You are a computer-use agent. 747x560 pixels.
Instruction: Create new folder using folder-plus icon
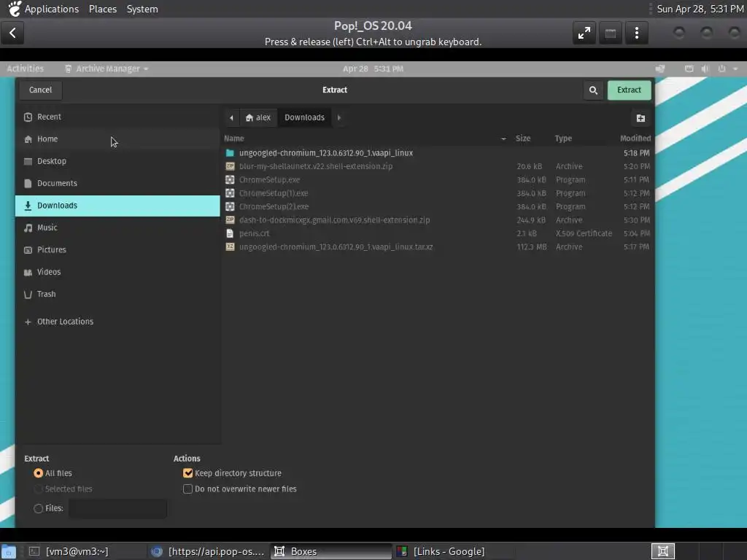tap(640, 118)
